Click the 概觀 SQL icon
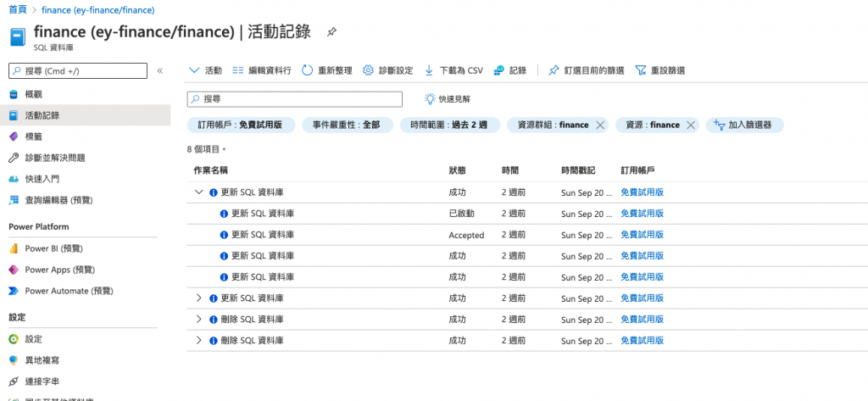This screenshot has width=868, height=401. coord(14,94)
